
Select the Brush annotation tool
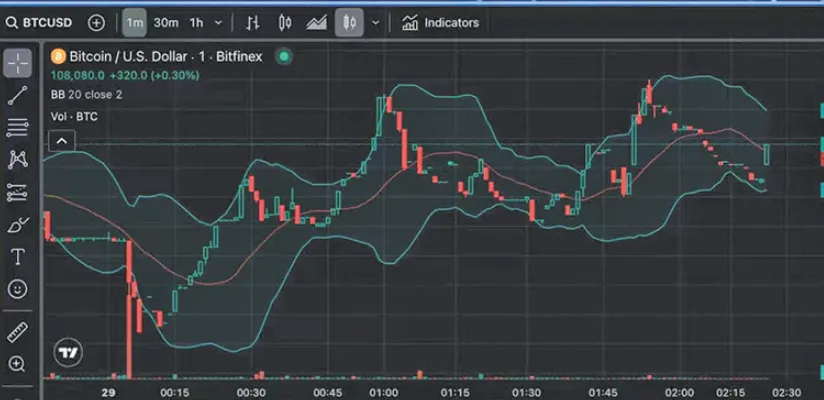(x=18, y=225)
